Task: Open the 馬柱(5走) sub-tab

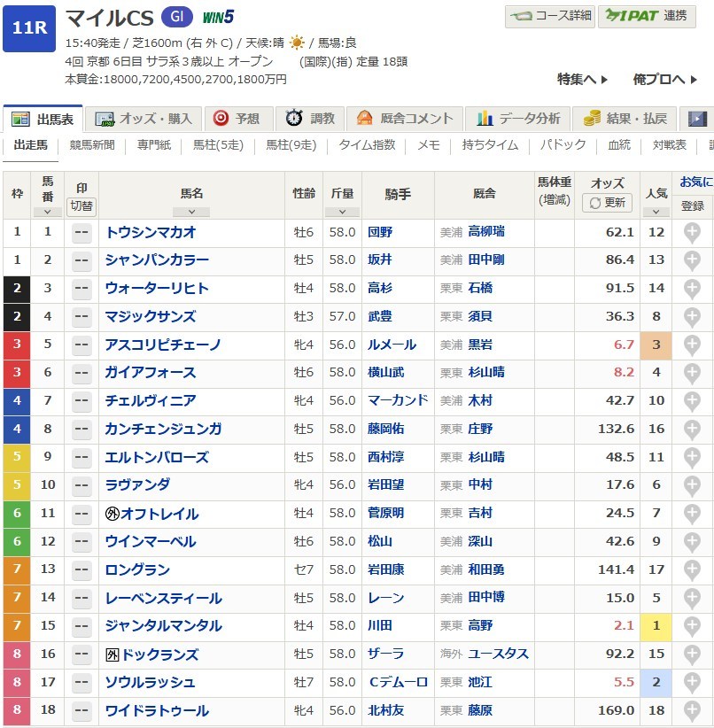Action: [217, 144]
